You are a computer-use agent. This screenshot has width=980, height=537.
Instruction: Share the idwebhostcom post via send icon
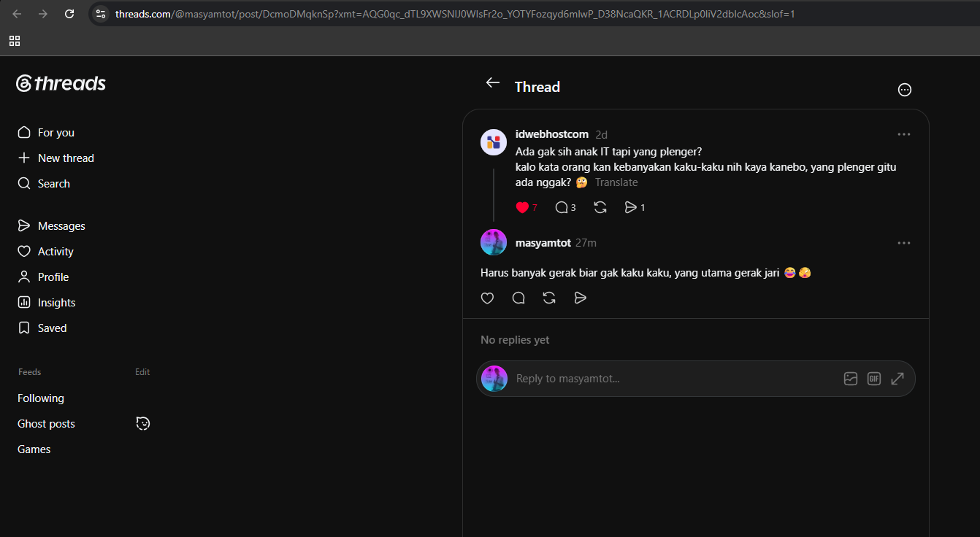[x=631, y=207]
